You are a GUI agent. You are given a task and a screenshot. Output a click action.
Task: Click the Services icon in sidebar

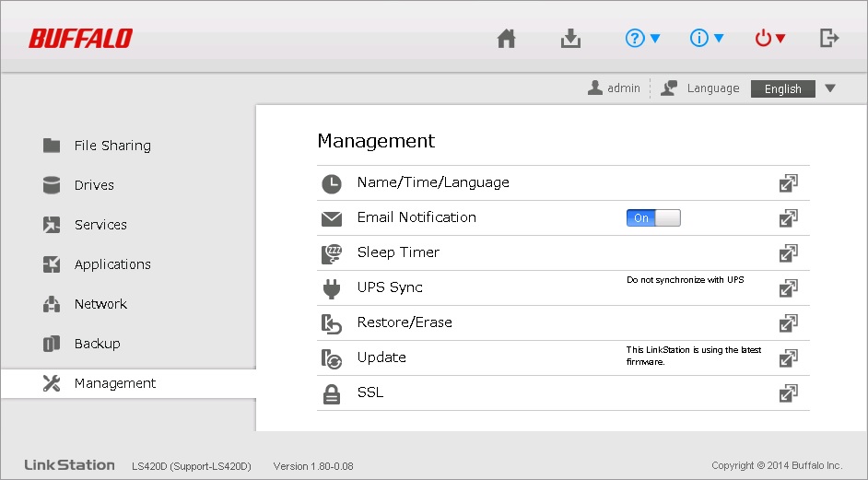tap(52, 225)
